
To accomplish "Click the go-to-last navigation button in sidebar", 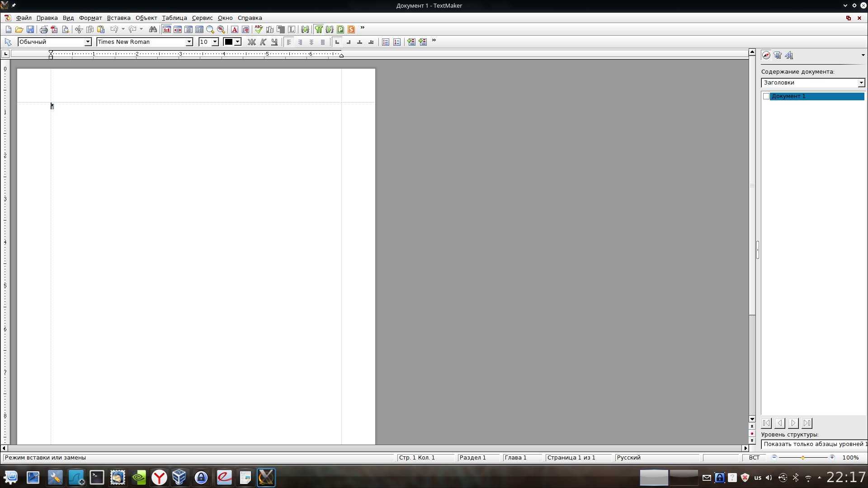I will (x=807, y=423).
